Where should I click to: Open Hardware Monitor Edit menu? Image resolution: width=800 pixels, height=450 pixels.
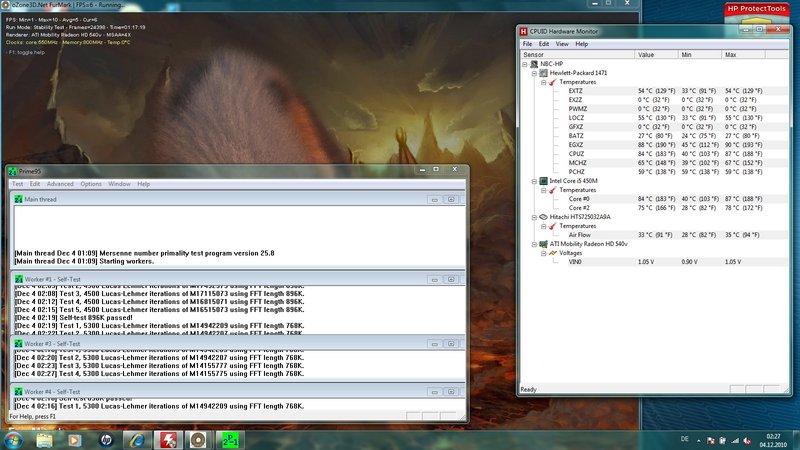pos(544,44)
